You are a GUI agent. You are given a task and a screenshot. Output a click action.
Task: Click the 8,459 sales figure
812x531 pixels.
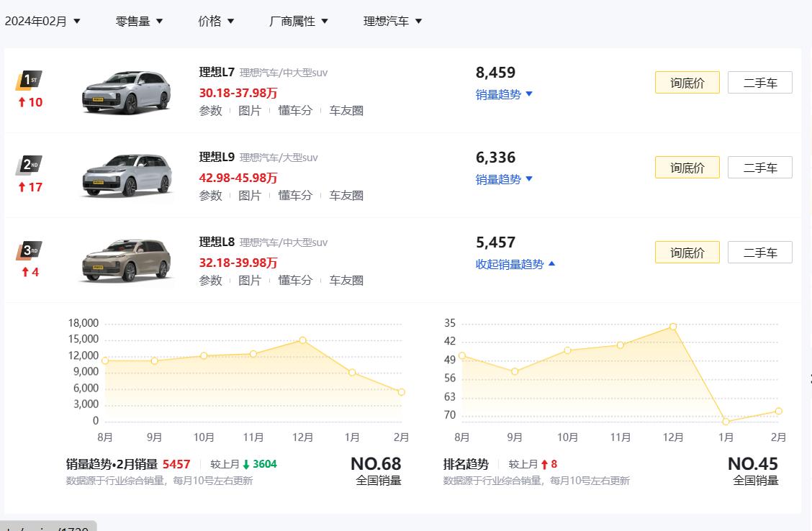[495, 73]
